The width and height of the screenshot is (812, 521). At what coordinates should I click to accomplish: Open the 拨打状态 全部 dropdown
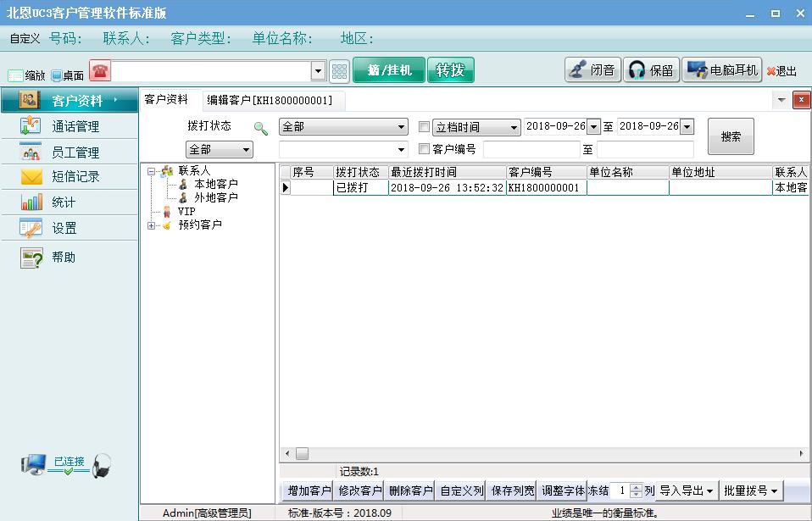point(343,126)
